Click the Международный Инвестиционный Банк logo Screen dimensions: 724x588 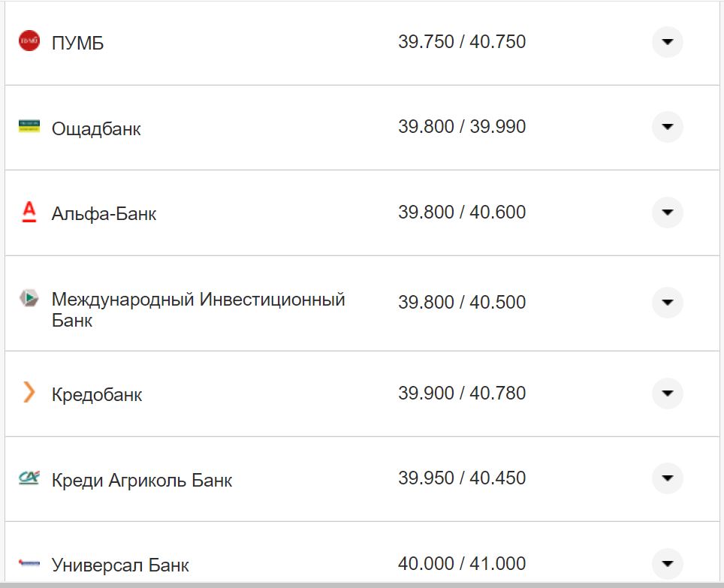coord(29,296)
